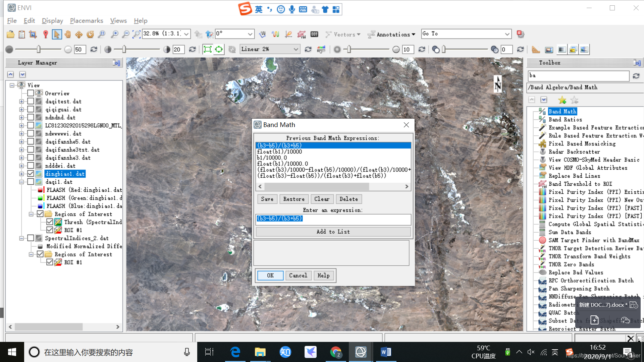This screenshot has height=362, width=644.
Task: Click the OK button to confirm expression
Action: [270, 276]
